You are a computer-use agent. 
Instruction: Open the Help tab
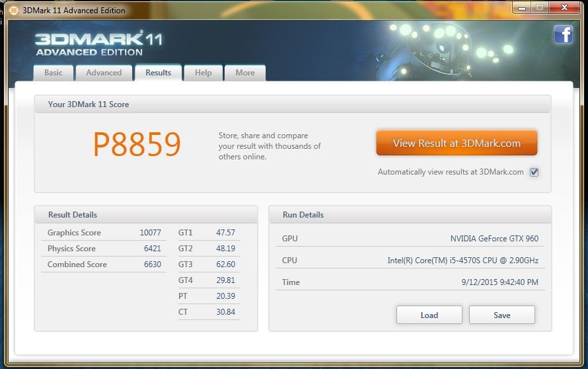coord(203,73)
